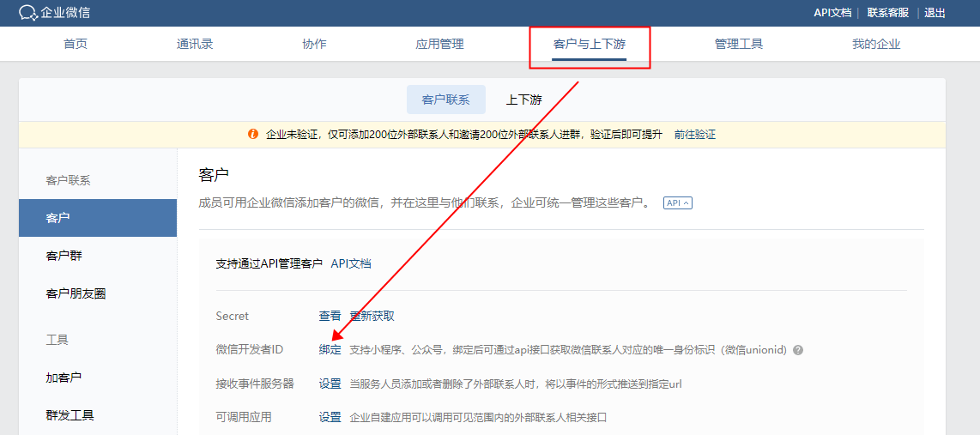The width and height of the screenshot is (980, 435).
Task: Click 联系客服 in the header
Action: (x=887, y=13)
